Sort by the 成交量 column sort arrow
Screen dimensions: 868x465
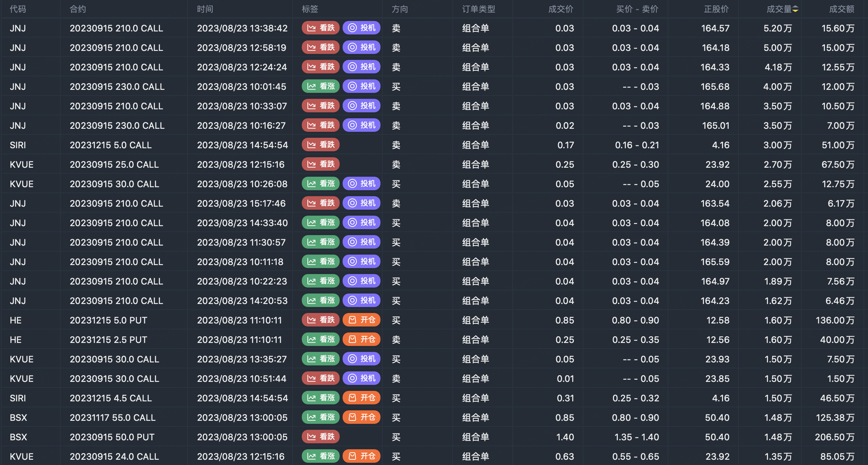coord(795,9)
